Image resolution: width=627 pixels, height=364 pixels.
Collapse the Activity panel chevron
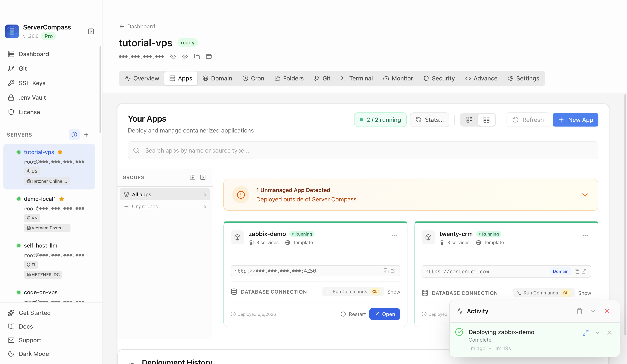(593, 311)
